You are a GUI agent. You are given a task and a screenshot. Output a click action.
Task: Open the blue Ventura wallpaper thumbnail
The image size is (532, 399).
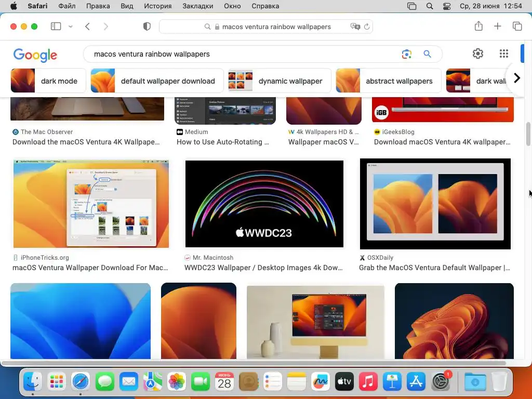pyautogui.click(x=81, y=321)
